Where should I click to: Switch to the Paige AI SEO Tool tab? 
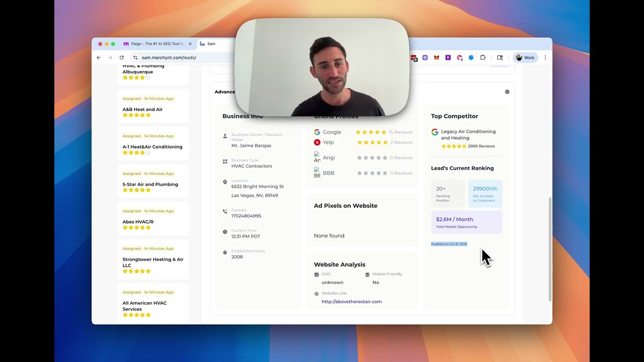[154, 44]
